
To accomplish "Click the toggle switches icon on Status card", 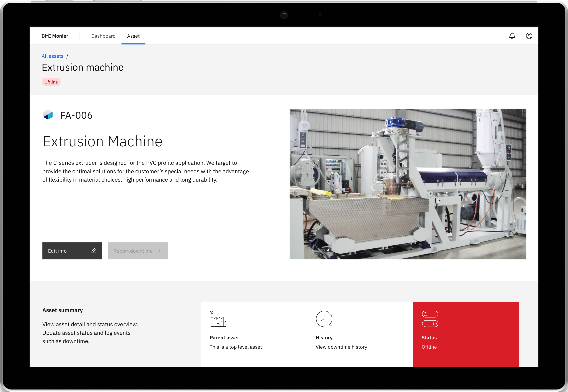I will click(x=430, y=319).
